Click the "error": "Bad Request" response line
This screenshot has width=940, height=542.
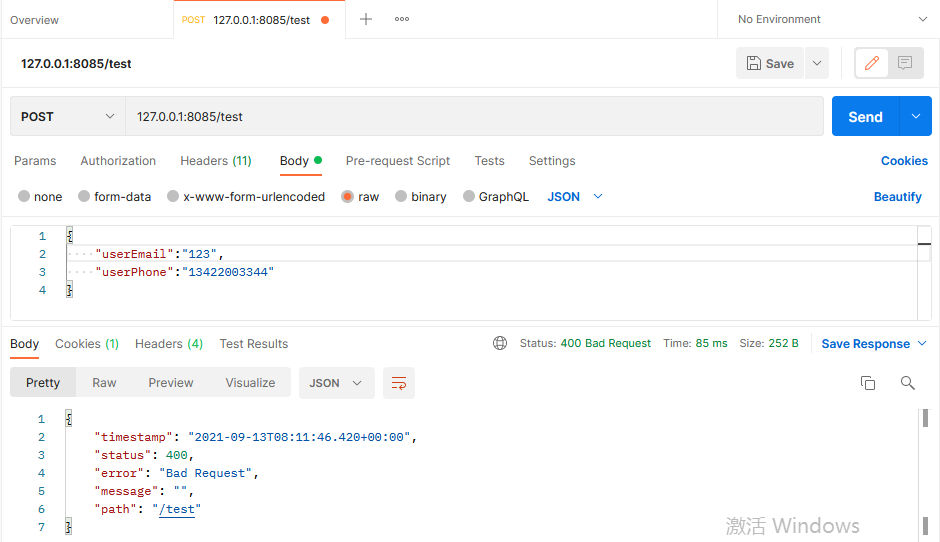click(176, 473)
